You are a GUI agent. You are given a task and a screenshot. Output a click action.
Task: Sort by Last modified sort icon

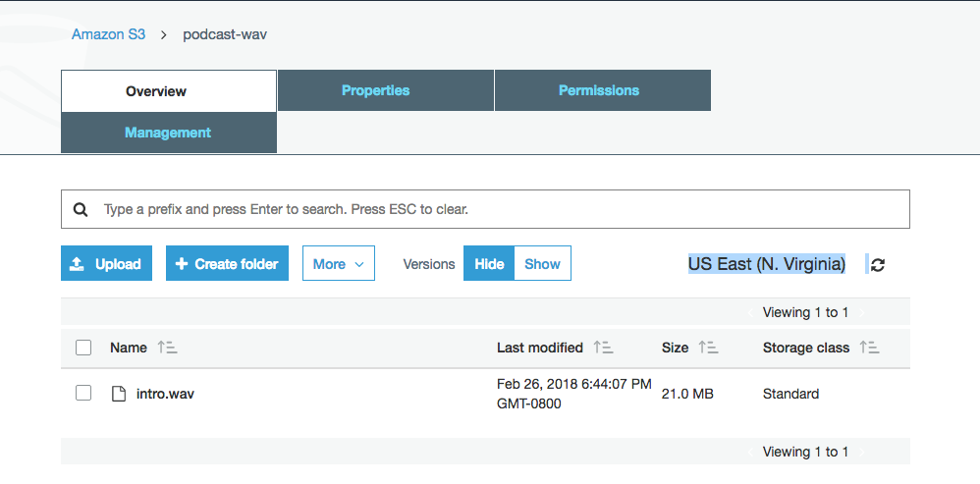tap(603, 348)
